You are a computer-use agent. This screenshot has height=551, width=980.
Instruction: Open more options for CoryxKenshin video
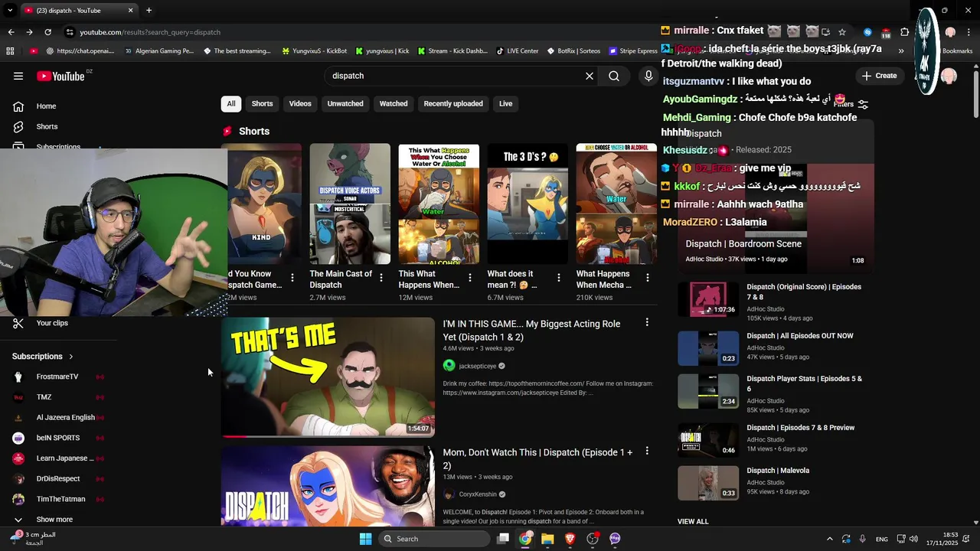click(x=647, y=452)
